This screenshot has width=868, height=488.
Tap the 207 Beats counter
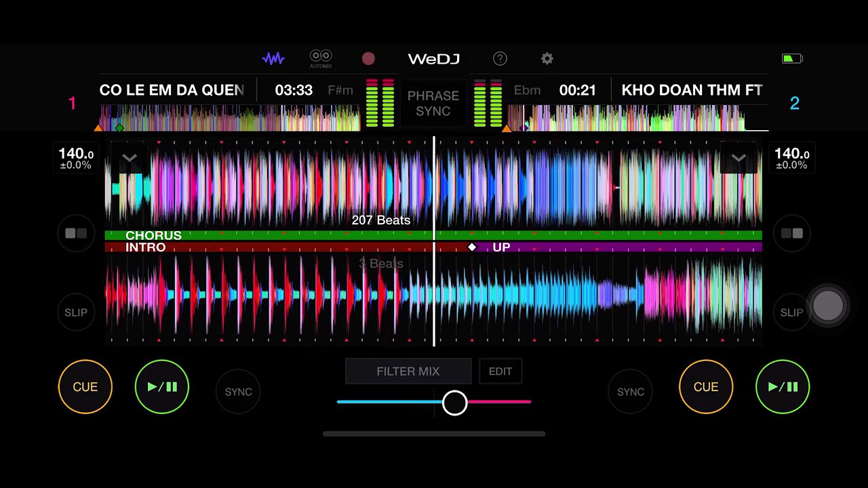coord(381,220)
